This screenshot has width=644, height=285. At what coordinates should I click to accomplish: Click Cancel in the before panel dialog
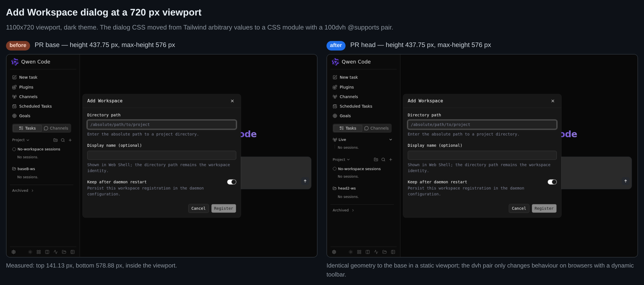[x=198, y=208]
